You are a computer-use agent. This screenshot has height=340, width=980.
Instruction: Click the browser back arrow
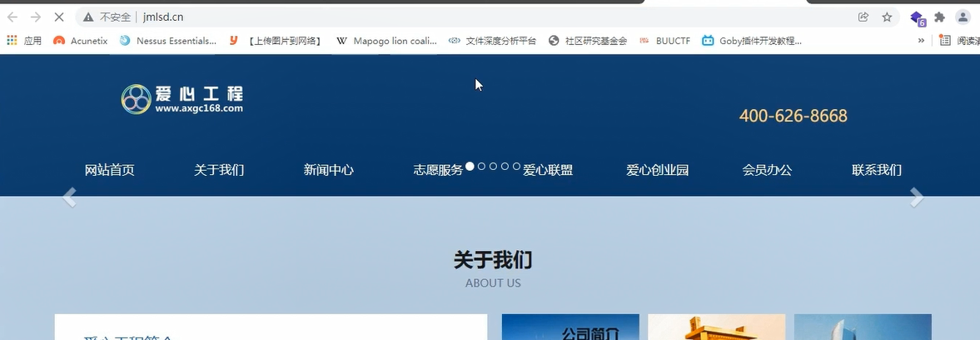[x=12, y=17]
